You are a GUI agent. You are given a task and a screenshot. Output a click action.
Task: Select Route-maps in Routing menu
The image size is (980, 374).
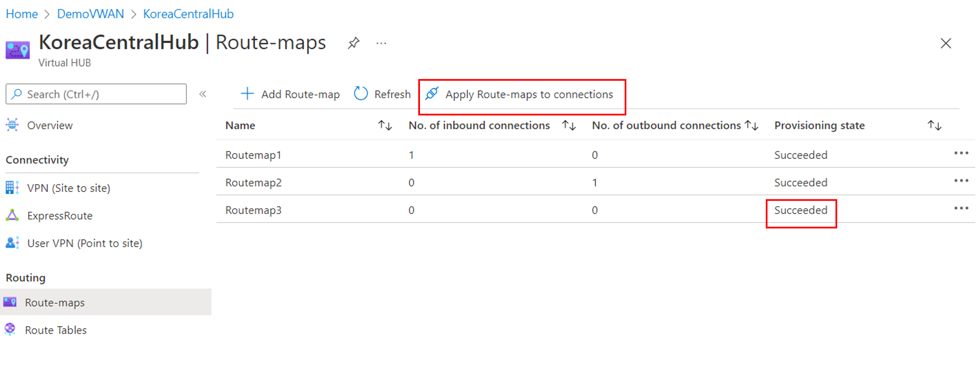(x=55, y=303)
